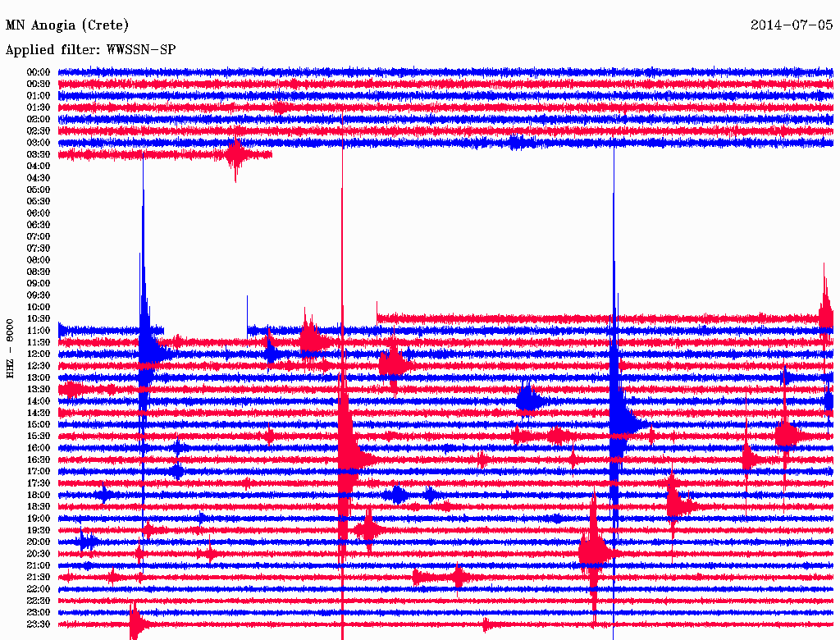Select the 07:00 time label

tap(38, 236)
